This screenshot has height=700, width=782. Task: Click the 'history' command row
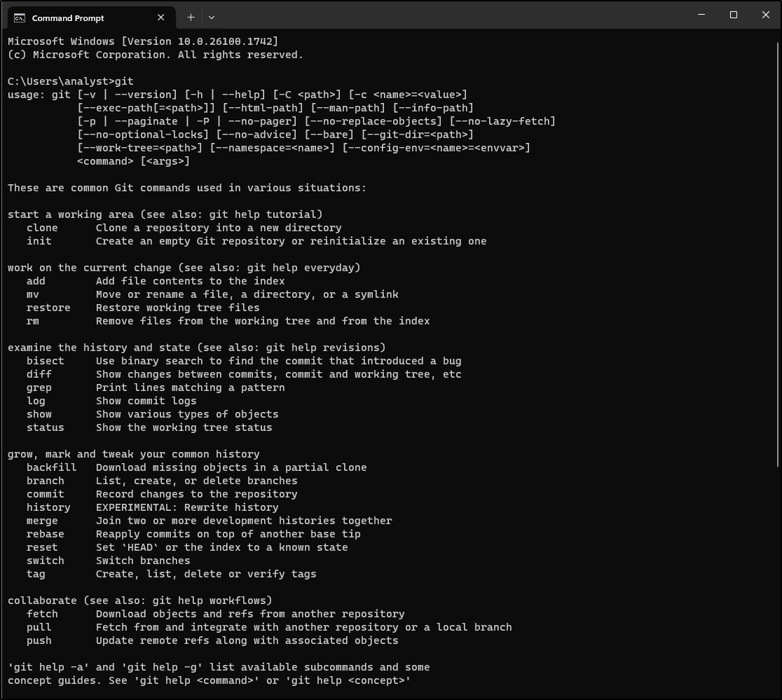(x=153, y=507)
